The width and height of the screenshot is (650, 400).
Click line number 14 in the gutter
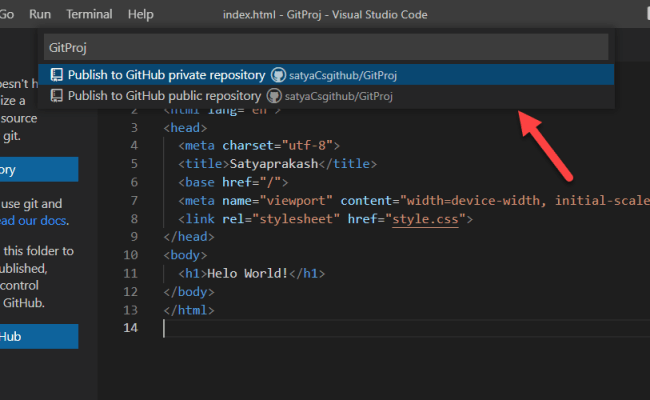131,328
